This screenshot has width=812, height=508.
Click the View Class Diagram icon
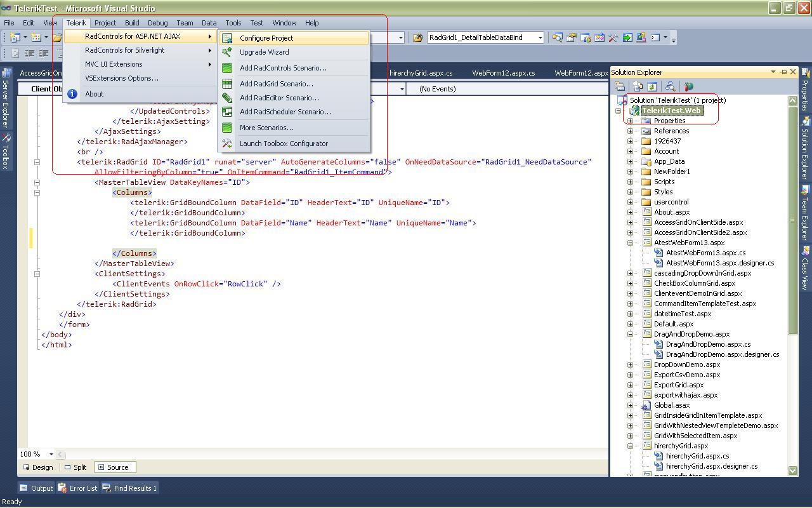(670, 87)
